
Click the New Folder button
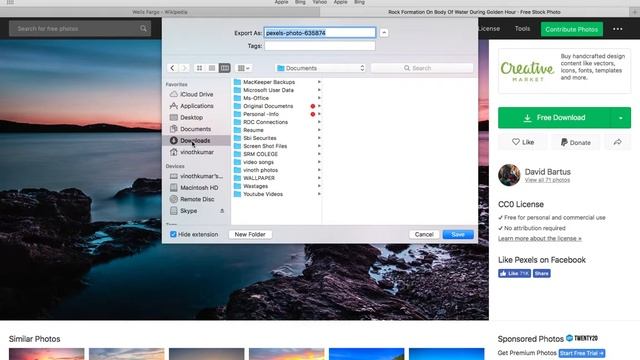pyautogui.click(x=250, y=234)
